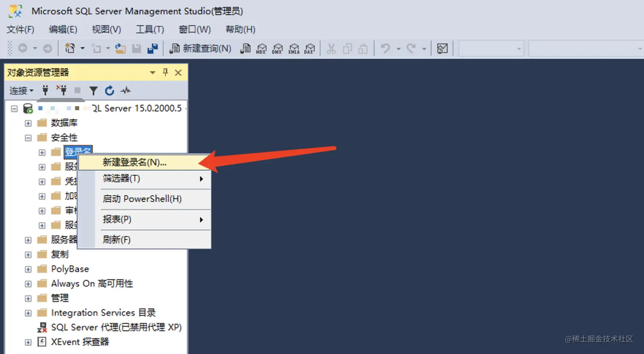Select SQL Server 代理(已禁用代理 XP) item
The height and width of the screenshot is (354, 644).
coord(116,328)
